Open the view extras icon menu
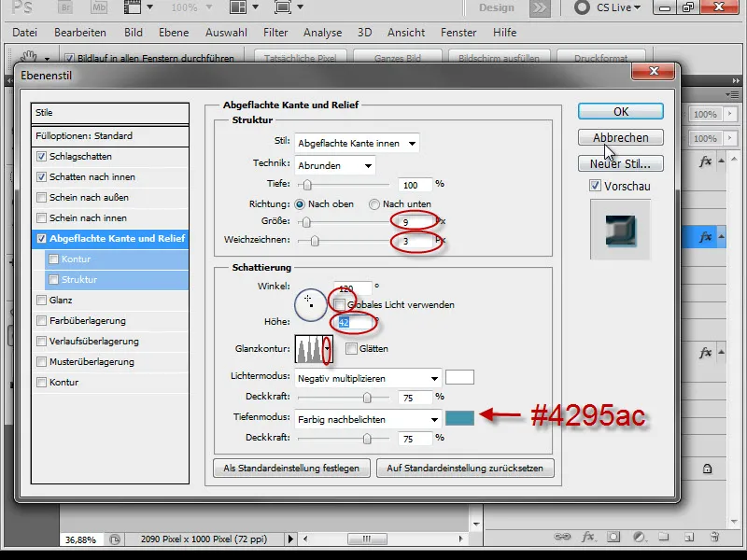The width and height of the screenshot is (747, 560). pyautogui.click(x=138, y=7)
